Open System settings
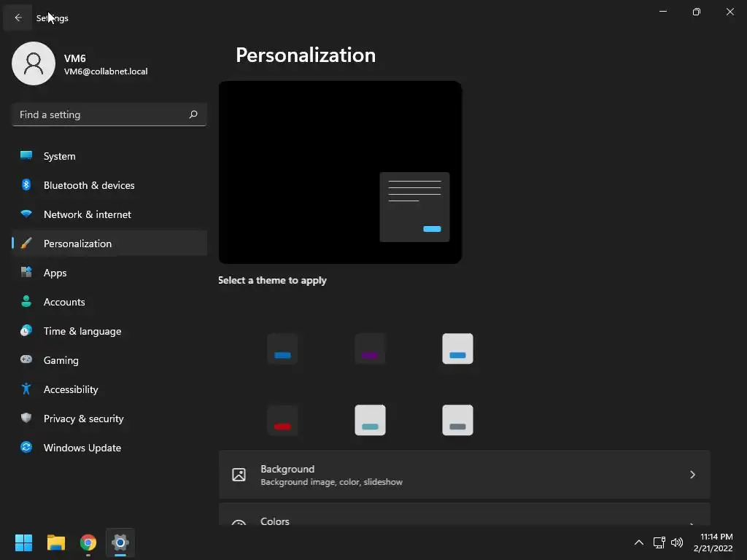Viewport: 747px width, 560px height. point(109,156)
